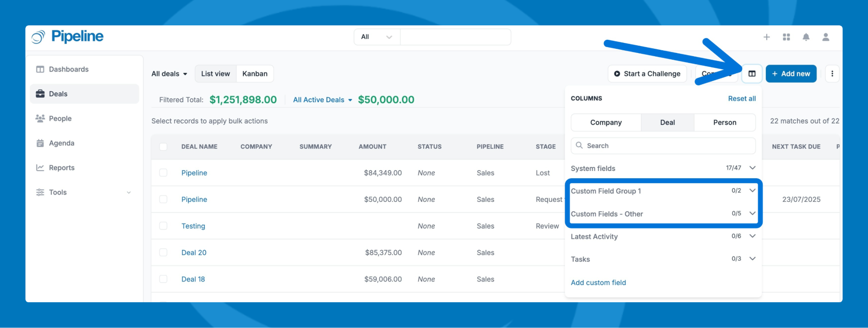
Task: Click Start a Challenge button
Action: tap(647, 74)
